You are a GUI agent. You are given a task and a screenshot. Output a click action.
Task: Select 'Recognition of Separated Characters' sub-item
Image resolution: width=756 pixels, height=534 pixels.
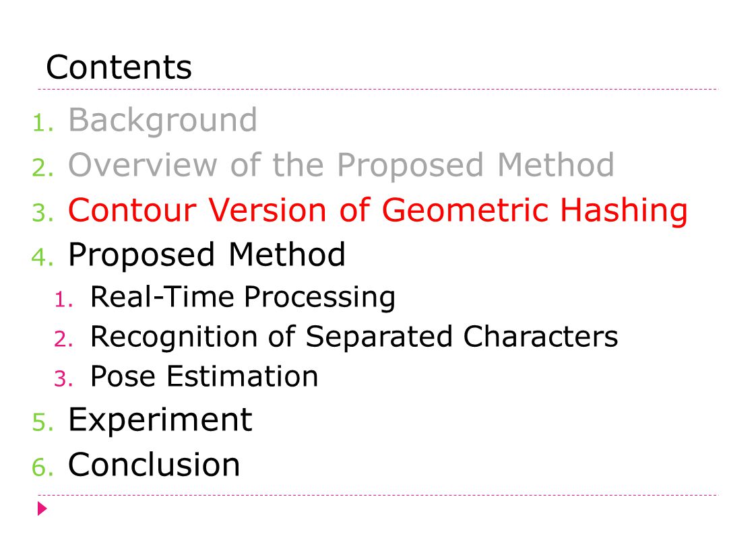(354, 336)
